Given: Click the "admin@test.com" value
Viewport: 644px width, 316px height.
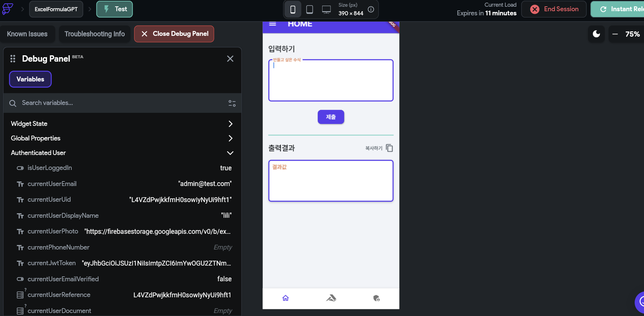Looking at the screenshot, I should click(205, 184).
